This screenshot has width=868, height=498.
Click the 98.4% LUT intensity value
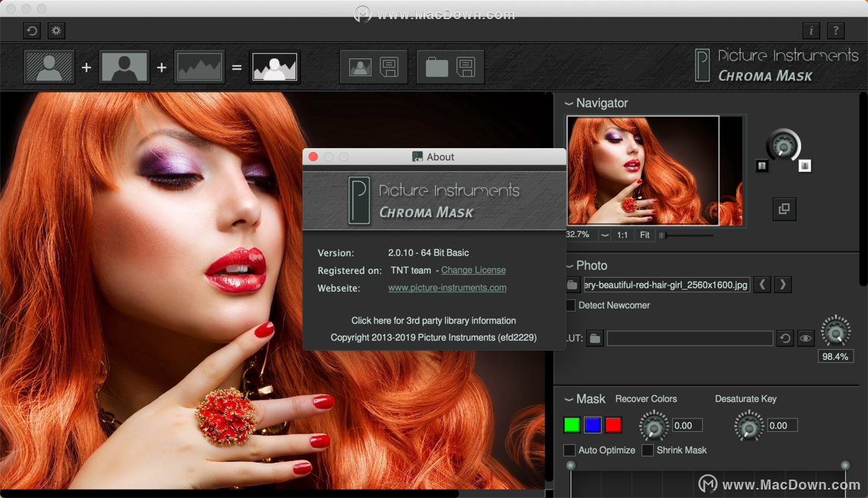tap(835, 357)
